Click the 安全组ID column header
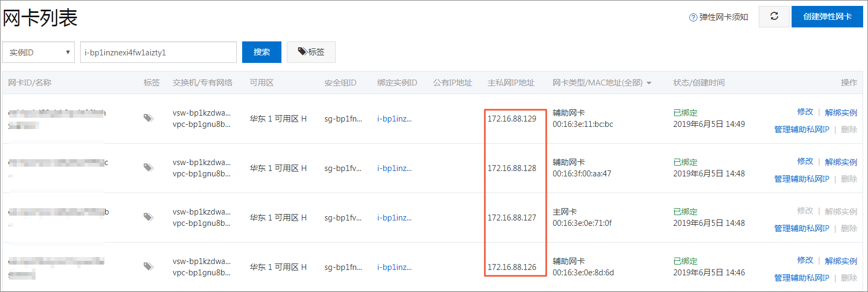Image resolution: width=868 pixels, height=292 pixels. click(340, 83)
